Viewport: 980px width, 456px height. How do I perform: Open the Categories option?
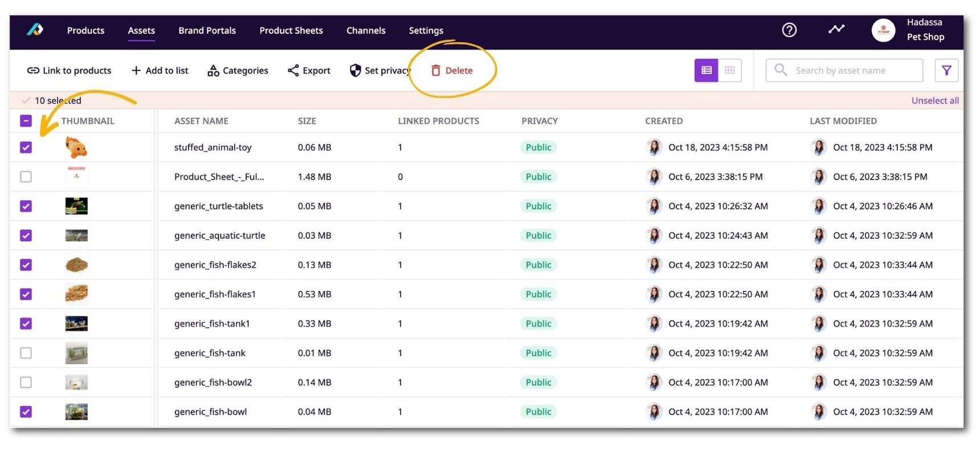click(x=238, y=71)
